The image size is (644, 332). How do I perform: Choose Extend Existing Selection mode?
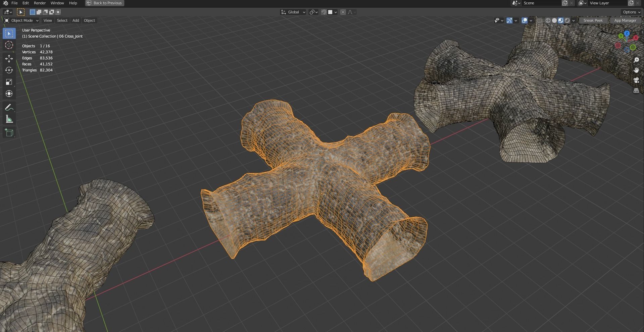(39, 12)
